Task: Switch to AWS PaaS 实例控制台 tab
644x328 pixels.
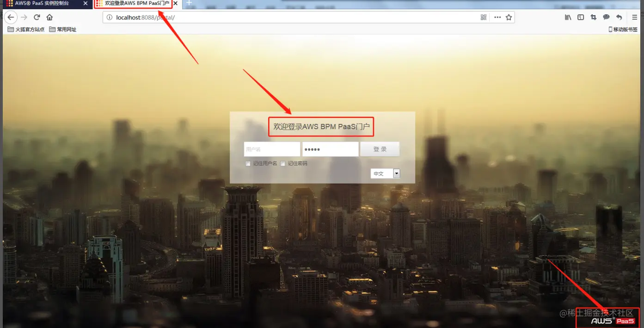Action: (x=46, y=3)
